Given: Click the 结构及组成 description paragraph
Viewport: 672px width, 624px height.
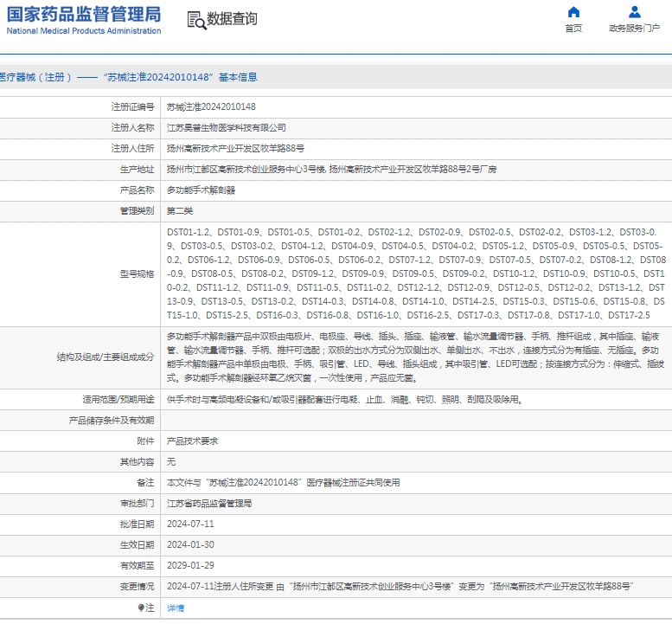Looking at the screenshot, I should pos(415,357).
